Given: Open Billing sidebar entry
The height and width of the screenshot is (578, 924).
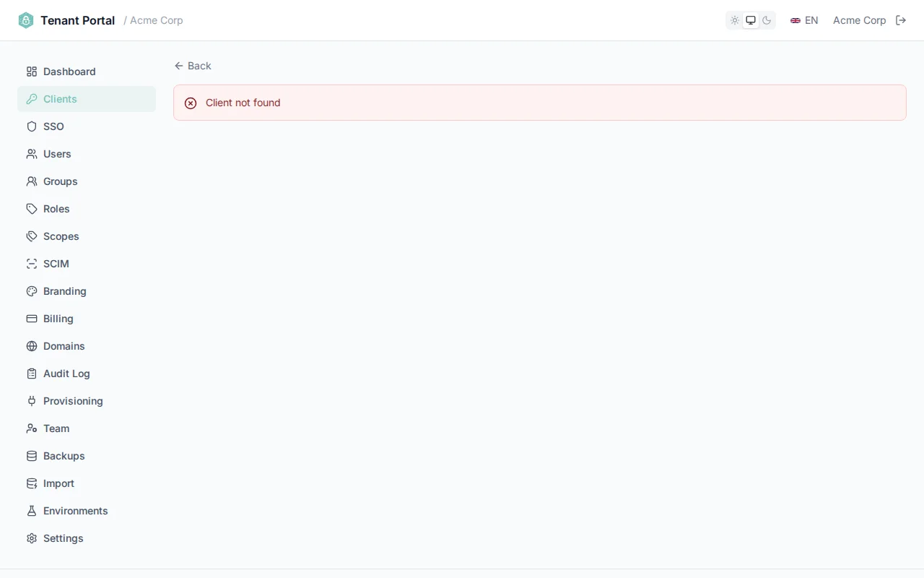Looking at the screenshot, I should (x=87, y=319).
